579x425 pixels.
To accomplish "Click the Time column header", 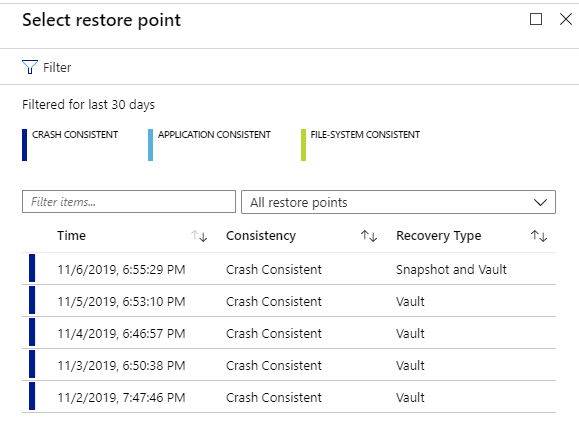I will pos(71,236).
